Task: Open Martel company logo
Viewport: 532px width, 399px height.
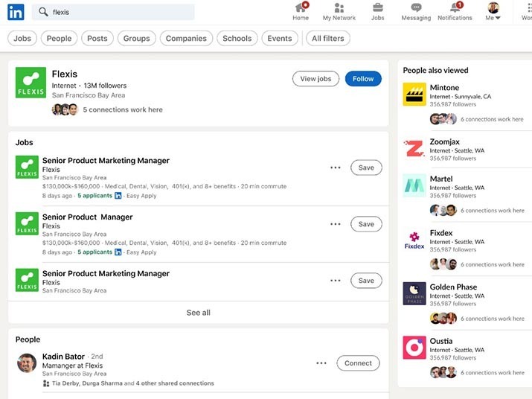Action: coord(414,185)
